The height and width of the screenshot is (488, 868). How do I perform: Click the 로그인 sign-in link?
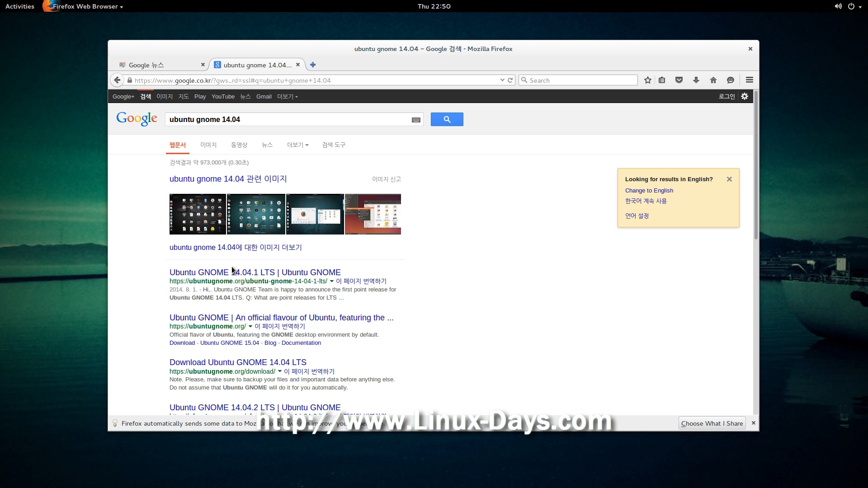coord(727,96)
